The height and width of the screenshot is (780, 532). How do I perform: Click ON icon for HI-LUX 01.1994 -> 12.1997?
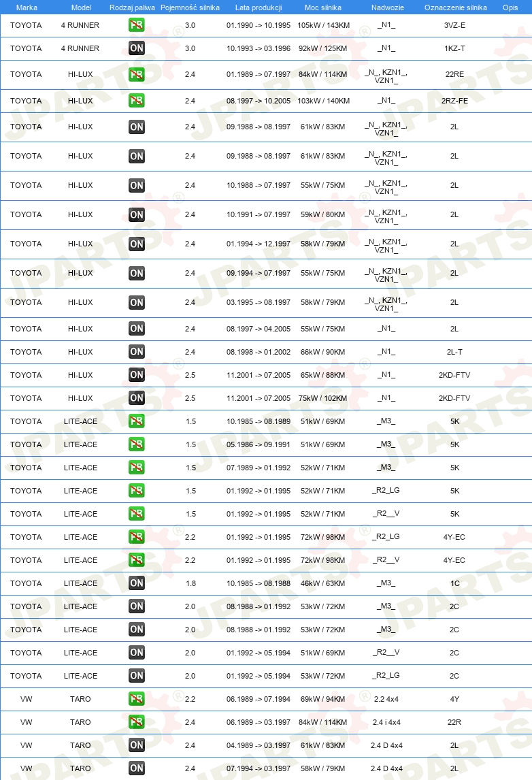pos(136,244)
